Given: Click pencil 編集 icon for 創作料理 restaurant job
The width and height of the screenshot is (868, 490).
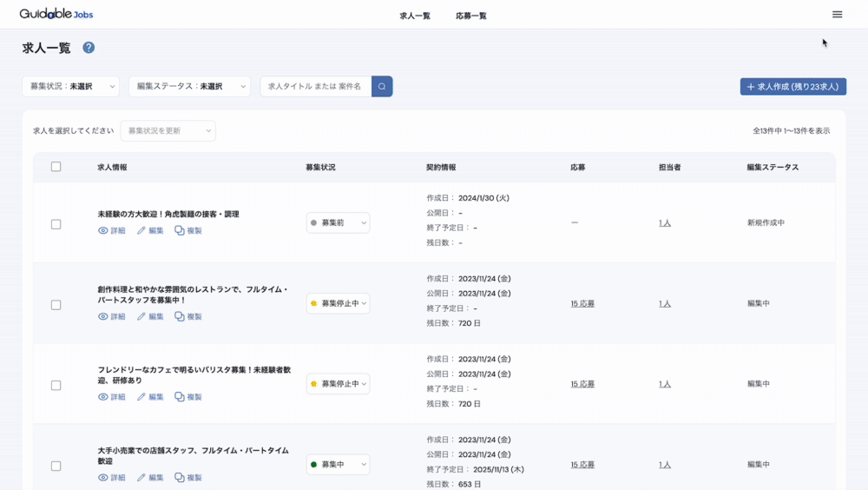Looking at the screenshot, I should coord(141,317).
